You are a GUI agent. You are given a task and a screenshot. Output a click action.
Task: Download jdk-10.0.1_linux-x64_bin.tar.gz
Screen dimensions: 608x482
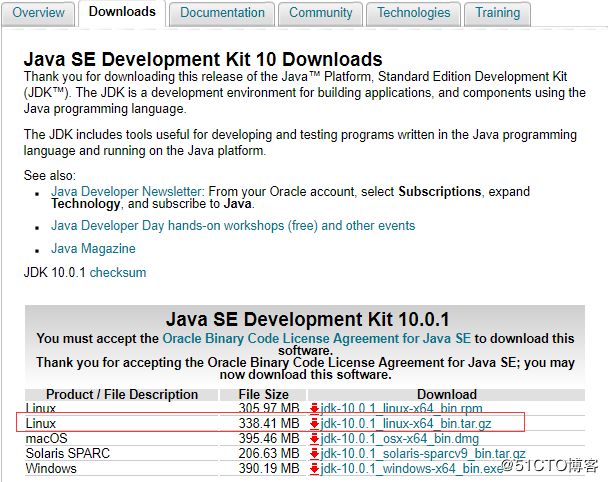(406, 423)
